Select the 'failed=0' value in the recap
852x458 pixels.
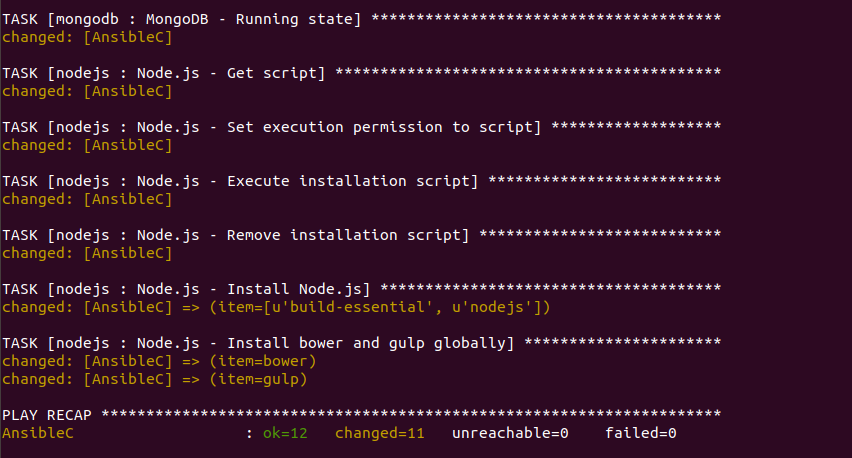[x=641, y=433]
